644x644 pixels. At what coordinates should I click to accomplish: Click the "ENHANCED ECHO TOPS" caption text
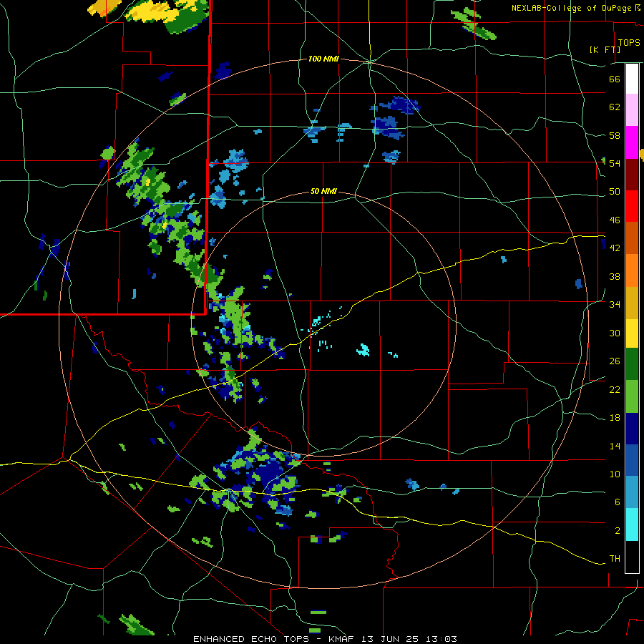tap(250, 639)
